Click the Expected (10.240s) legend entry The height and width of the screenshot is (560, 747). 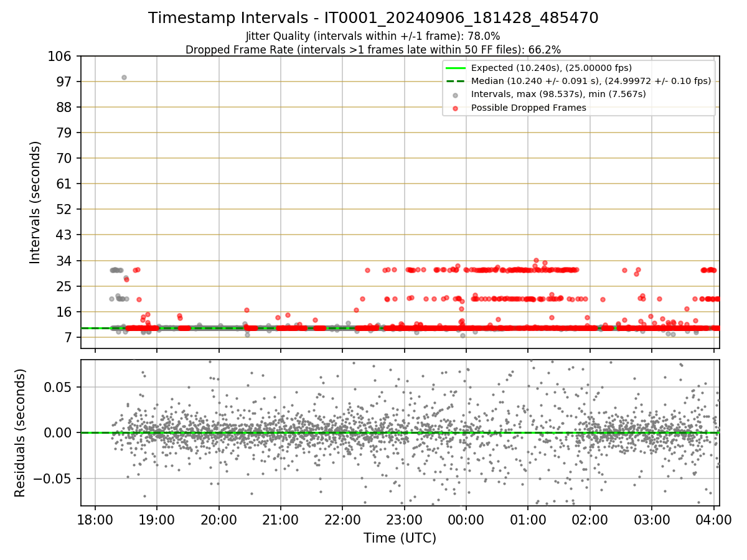coord(551,68)
